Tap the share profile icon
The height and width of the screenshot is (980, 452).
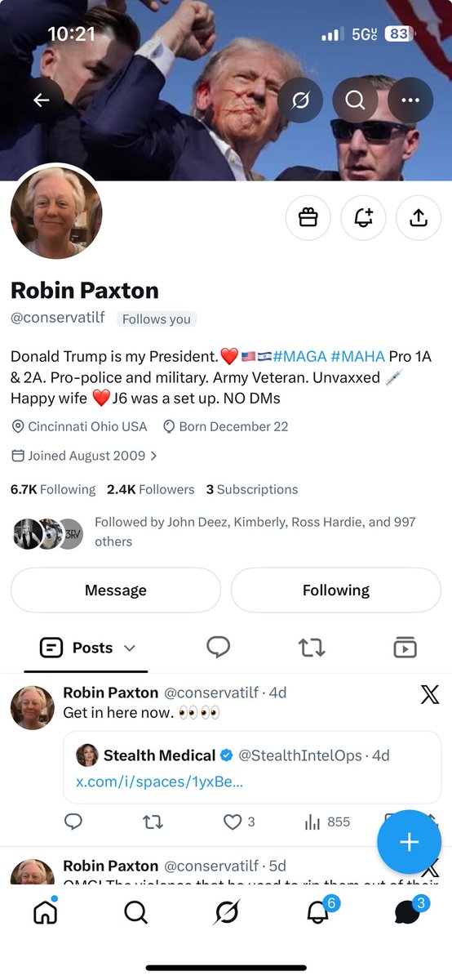coord(418,217)
